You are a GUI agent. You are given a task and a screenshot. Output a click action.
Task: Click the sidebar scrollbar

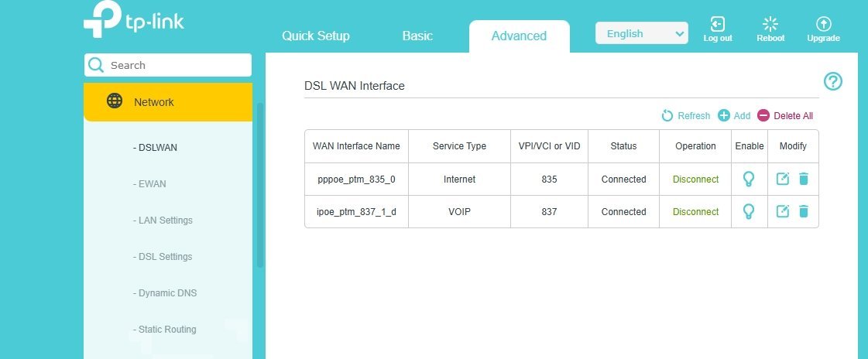pos(260,186)
